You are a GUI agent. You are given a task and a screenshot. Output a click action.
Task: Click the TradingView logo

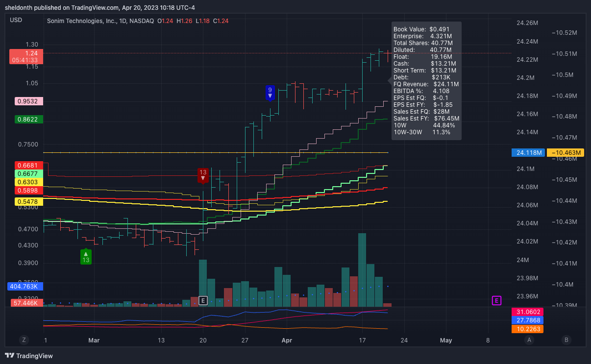click(x=29, y=356)
